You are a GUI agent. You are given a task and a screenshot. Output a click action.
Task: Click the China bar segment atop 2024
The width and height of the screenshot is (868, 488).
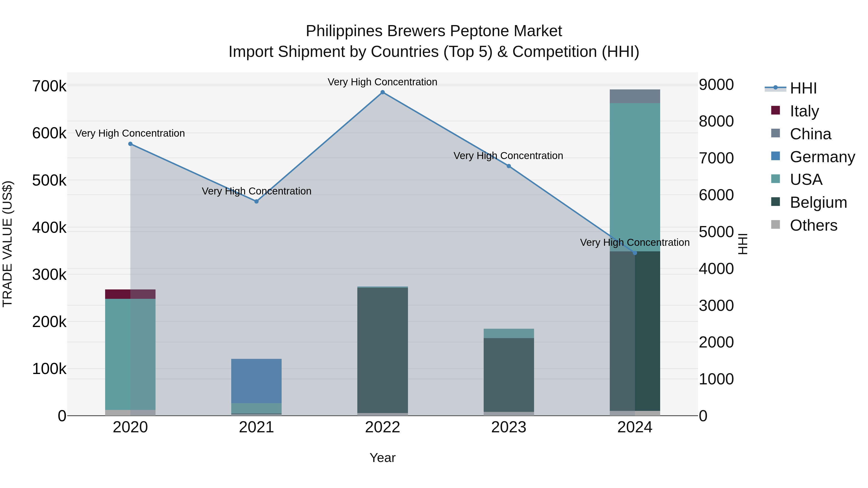tap(635, 96)
